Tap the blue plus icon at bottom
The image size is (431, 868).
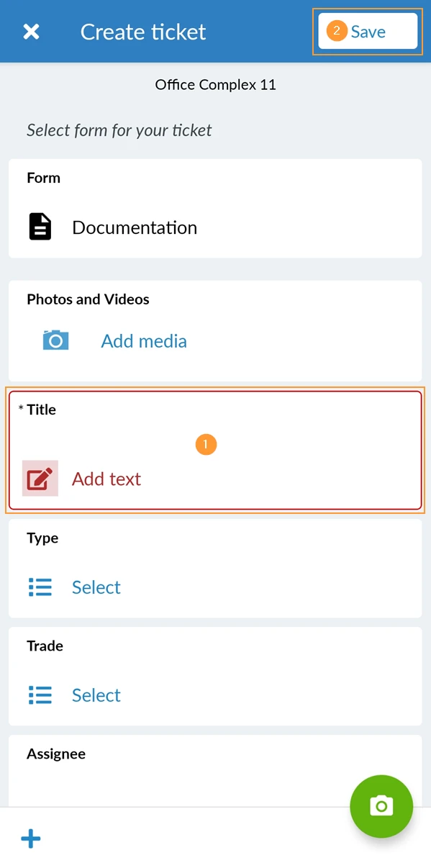click(x=31, y=838)
